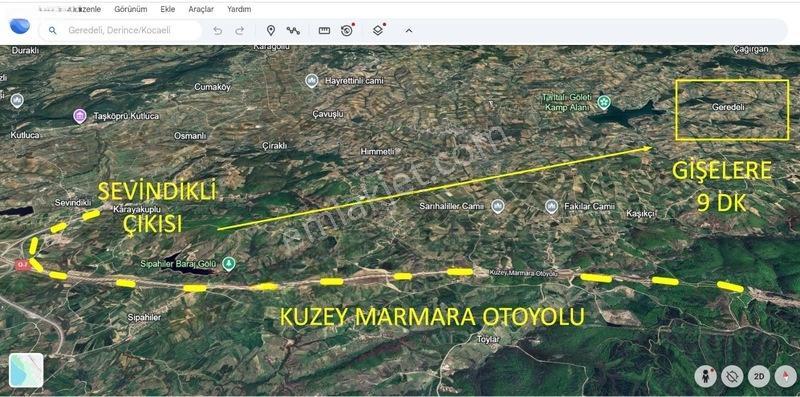The image size is (800, 397).
Task: Click the Çavuşlu place label
Action: (328, 114)
